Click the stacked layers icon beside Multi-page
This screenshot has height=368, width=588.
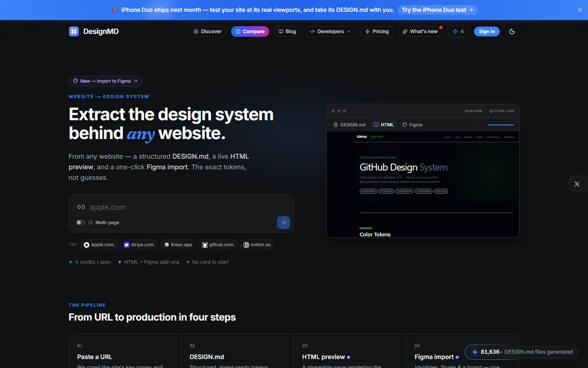pyautogui.click(x=91, y=222)
